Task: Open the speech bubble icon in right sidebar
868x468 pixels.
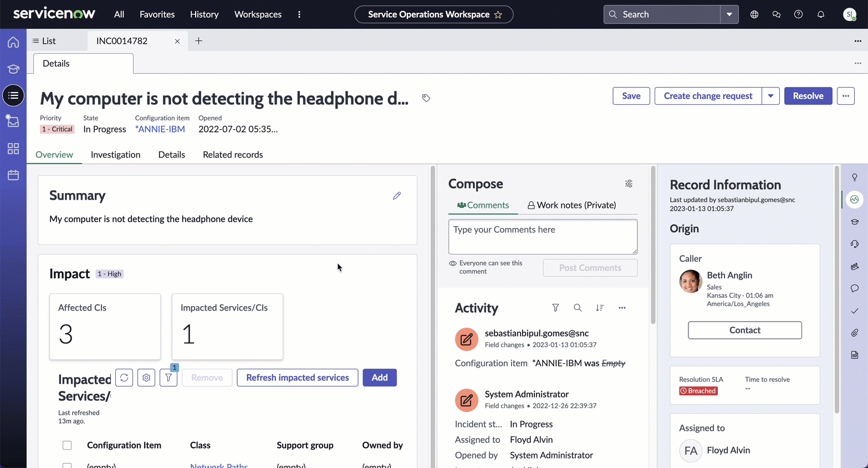Action: [x=855, y=288]
